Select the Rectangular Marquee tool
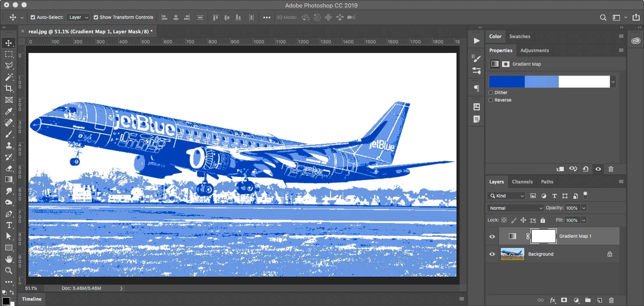This screenshot has height=306, width=644. coord(9,54)
